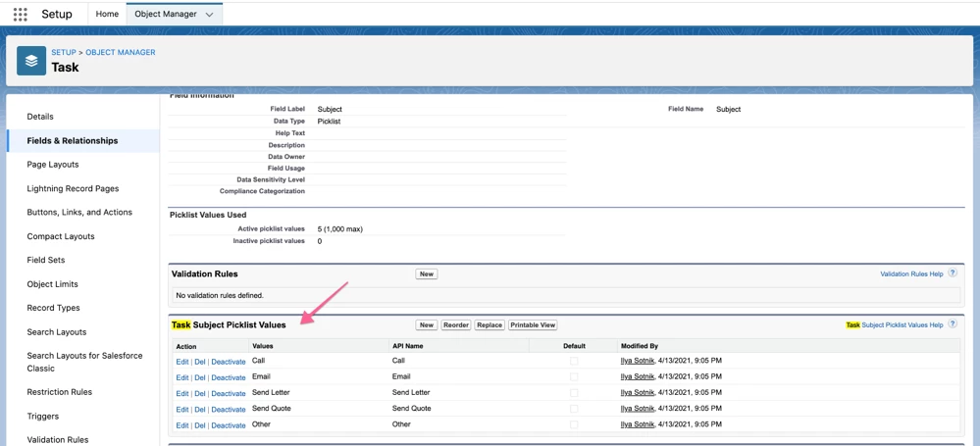
Task: Open Compact Layouts in sidebar
Action: point(61,236)
